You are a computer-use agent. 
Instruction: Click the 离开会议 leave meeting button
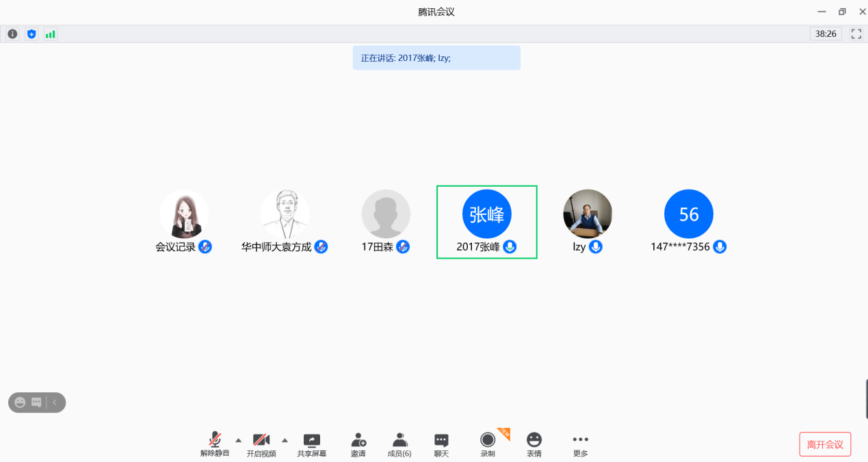click(825, 444)
